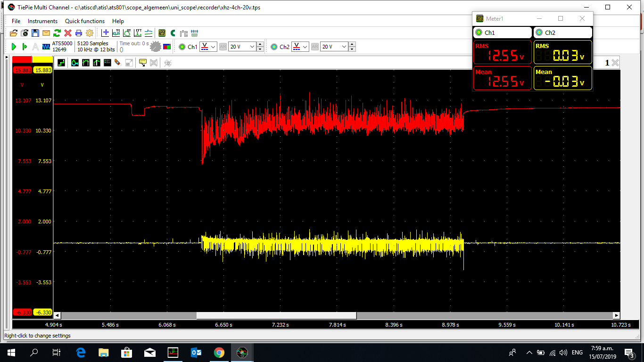Click Ch1 RMS 12.55 V reading

pyautogui.click(x=503, y=52)
